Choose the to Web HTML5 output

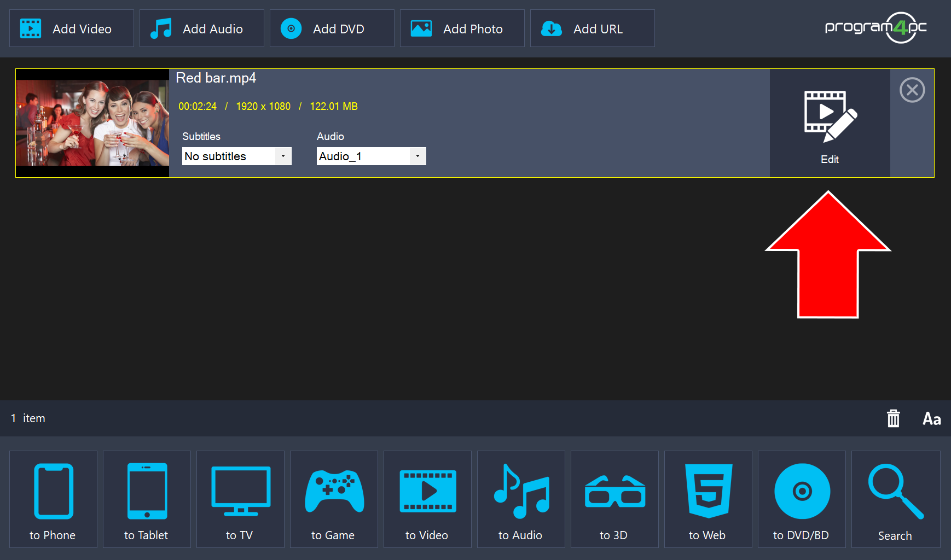click(708, 499)
